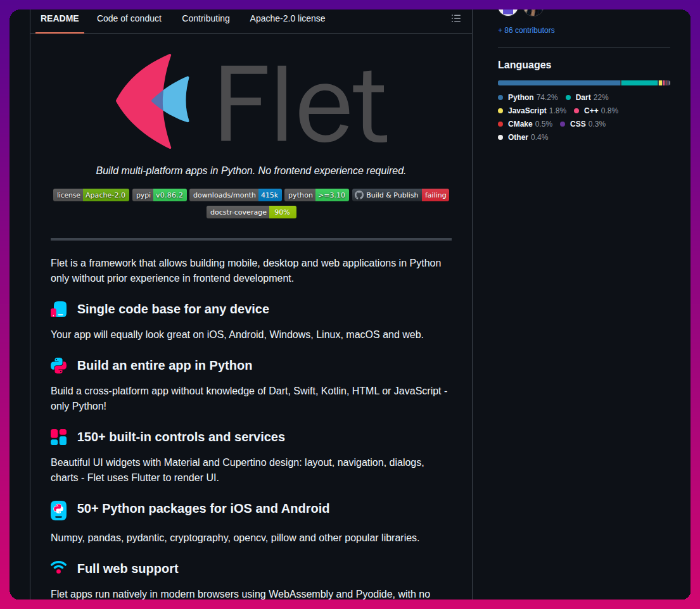Select Python 74.2% in Languages list
This screenshot has width=700, height=609.
(x=528, y=97)
